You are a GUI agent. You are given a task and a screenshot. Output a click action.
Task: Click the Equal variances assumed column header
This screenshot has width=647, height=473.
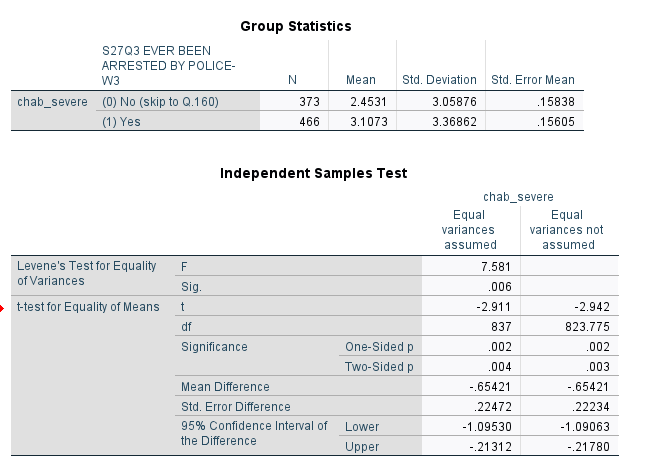pyautogui.click(x=468, y=230)
